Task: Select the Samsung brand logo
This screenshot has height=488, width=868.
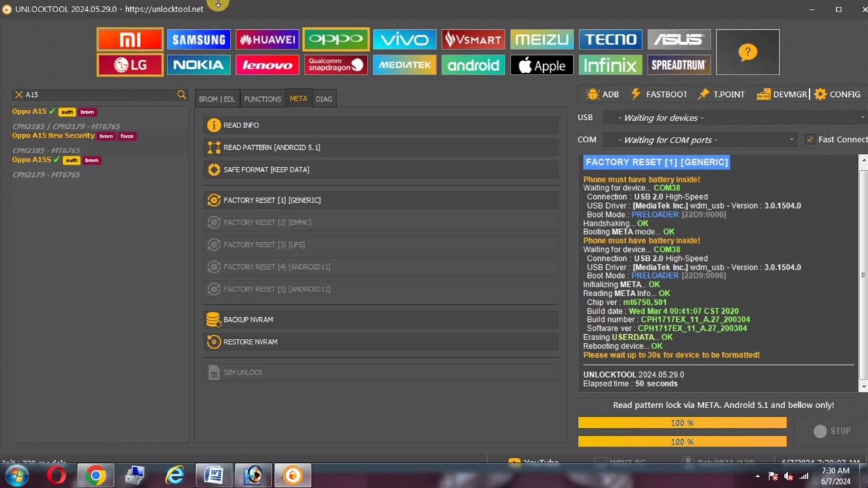Action: (x=199, y=40)
